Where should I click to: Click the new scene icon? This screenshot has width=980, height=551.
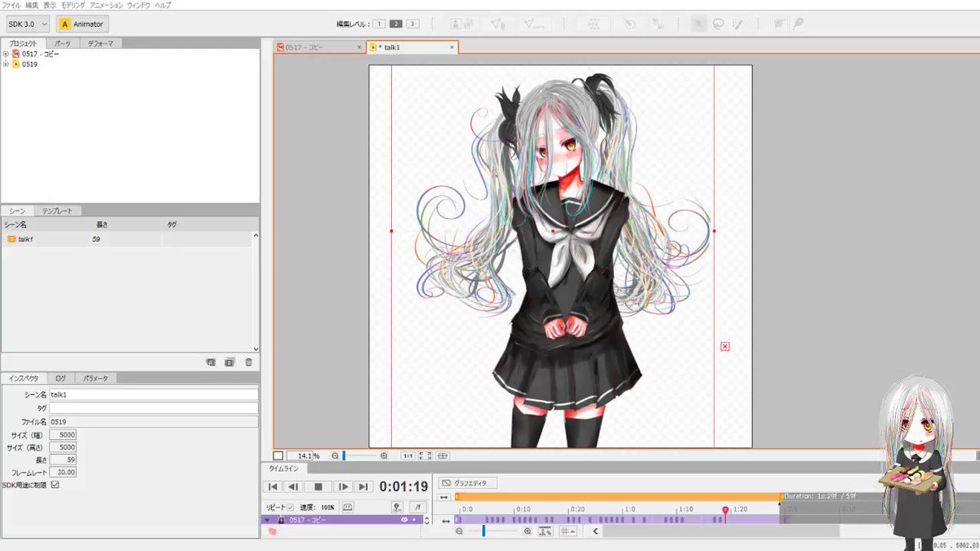211,362
